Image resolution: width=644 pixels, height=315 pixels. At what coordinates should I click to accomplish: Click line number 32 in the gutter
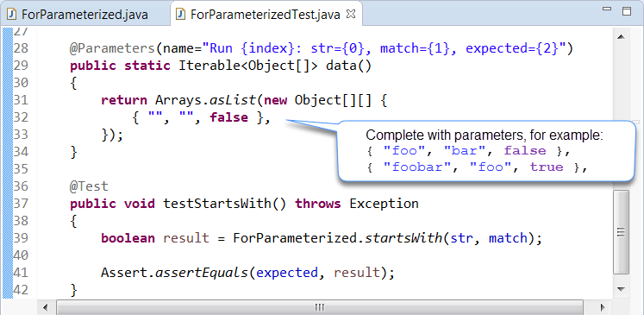(21, 117)
